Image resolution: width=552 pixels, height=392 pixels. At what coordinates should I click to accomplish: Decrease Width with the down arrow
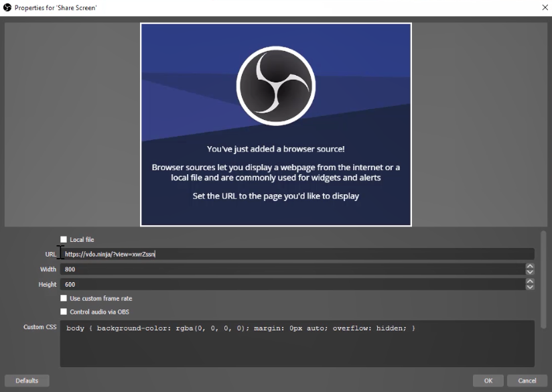coord(530,272)
